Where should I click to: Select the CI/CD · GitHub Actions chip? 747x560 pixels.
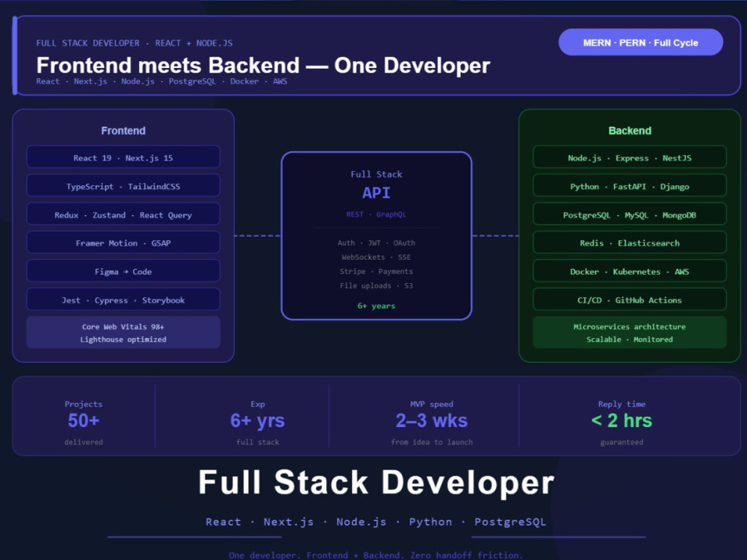pyautogui.click(x=629, y=300)
